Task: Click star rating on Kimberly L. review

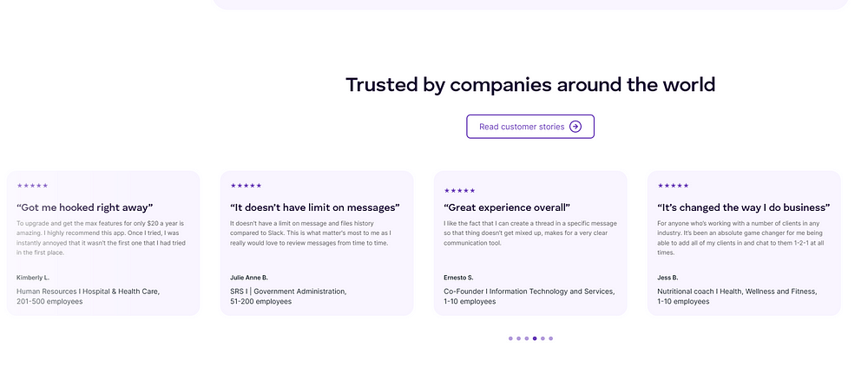Action: [x=33, y=186]
